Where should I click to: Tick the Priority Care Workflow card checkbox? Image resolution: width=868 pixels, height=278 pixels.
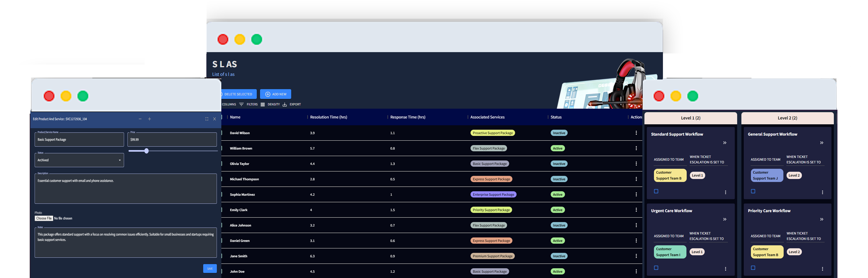(x=753, y=268)
